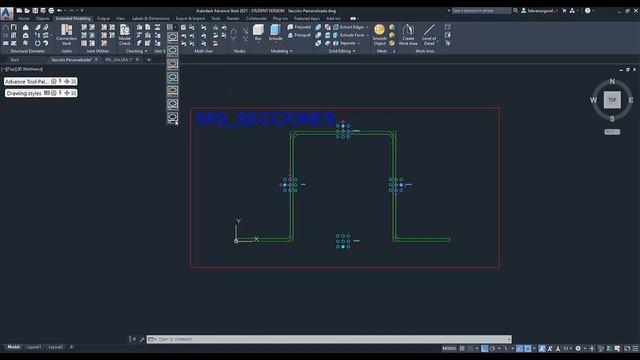Image resolution: width=640 pixels, height=360 pixels.
Task: Click the TOP face of the ViewCube
Action: pos(612,100)
